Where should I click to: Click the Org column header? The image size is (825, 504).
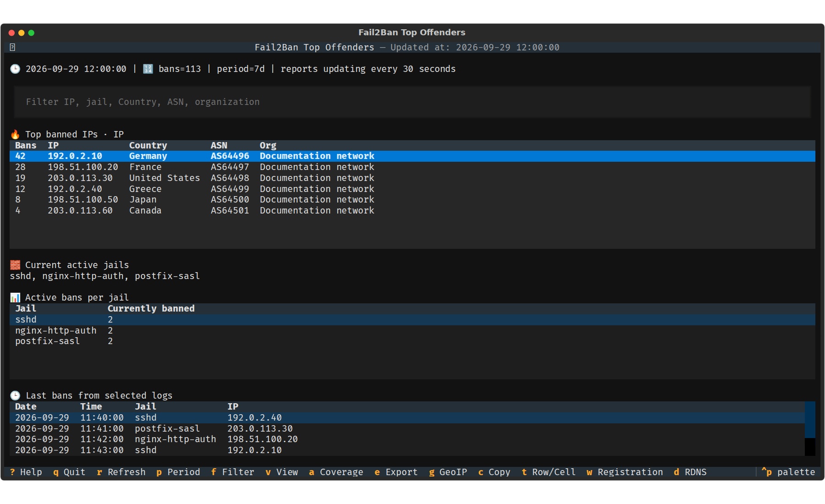click(268, 145)
